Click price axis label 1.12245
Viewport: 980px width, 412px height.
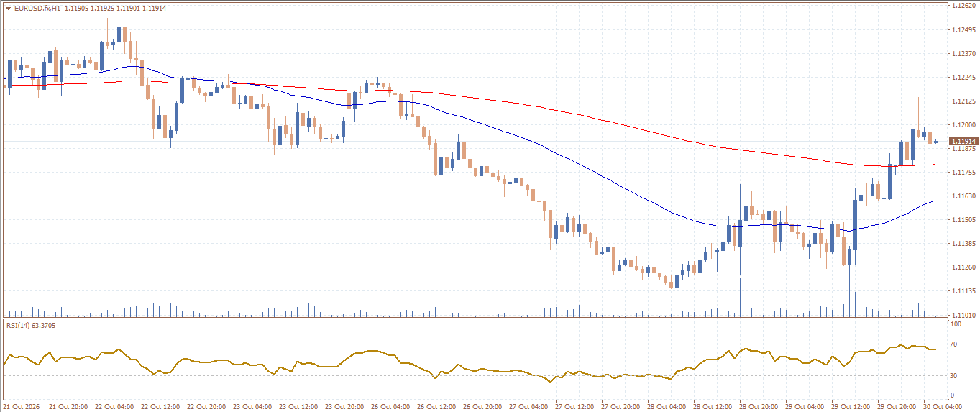click(962, 78)
